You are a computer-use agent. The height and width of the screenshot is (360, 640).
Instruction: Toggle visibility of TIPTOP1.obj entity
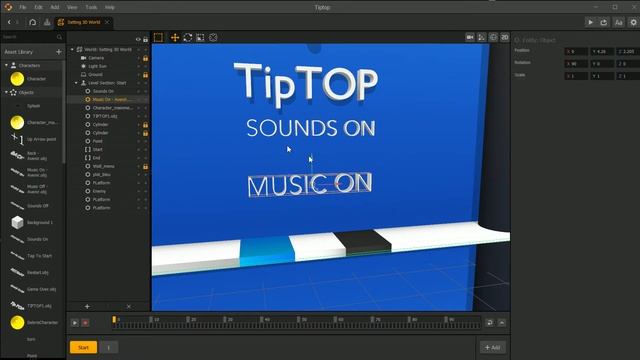(x=138, y=116)
